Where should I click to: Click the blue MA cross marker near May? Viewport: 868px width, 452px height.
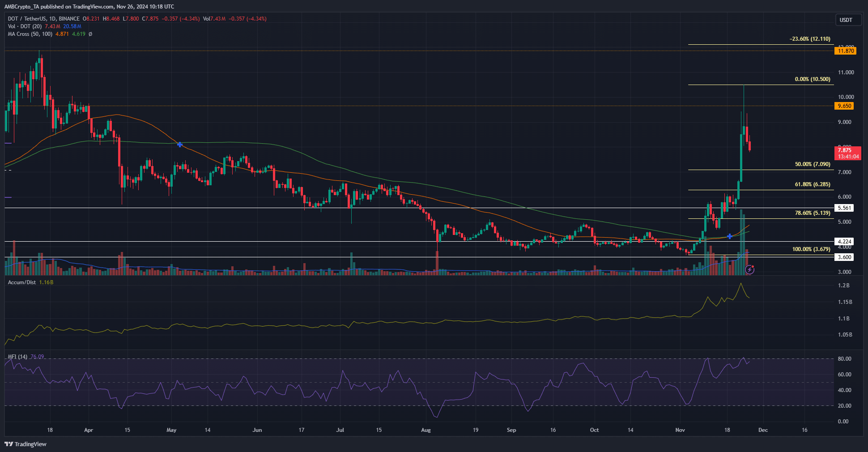point(180,145)
